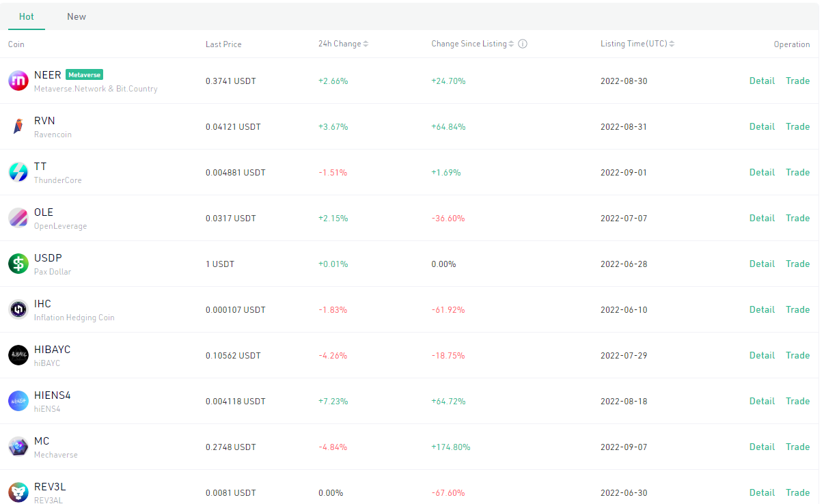The image size is (839, 504).
Task: Click the Metaverse tag on NEER
Action: [85, 75]
